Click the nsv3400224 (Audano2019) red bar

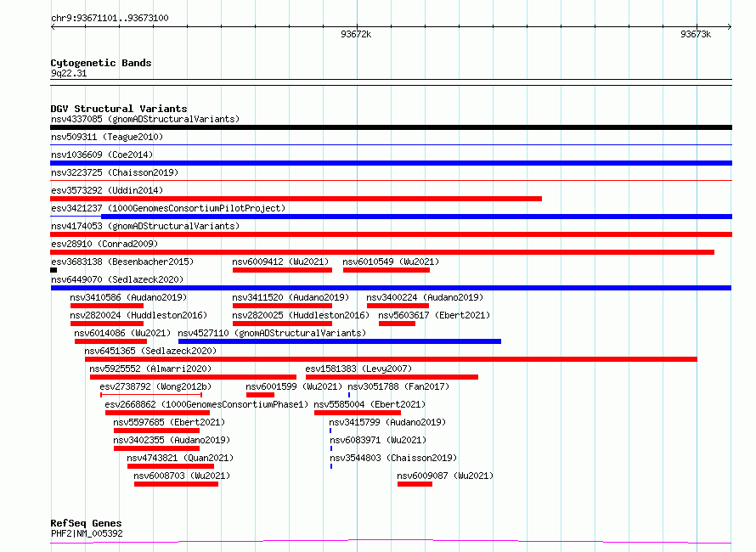(398, 306)
